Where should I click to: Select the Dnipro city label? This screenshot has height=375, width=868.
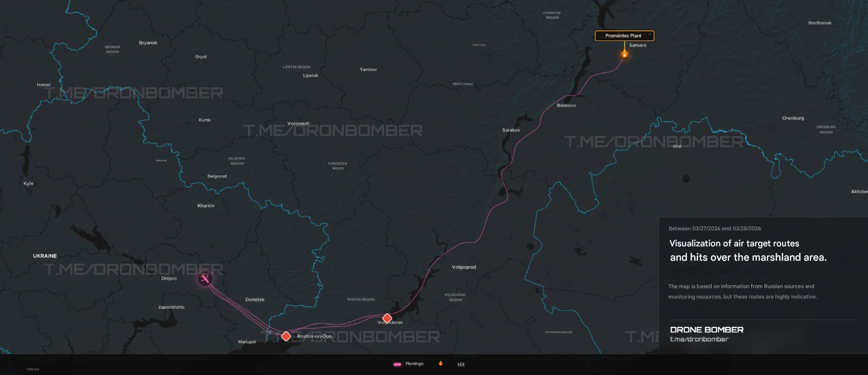pos(169,279)
